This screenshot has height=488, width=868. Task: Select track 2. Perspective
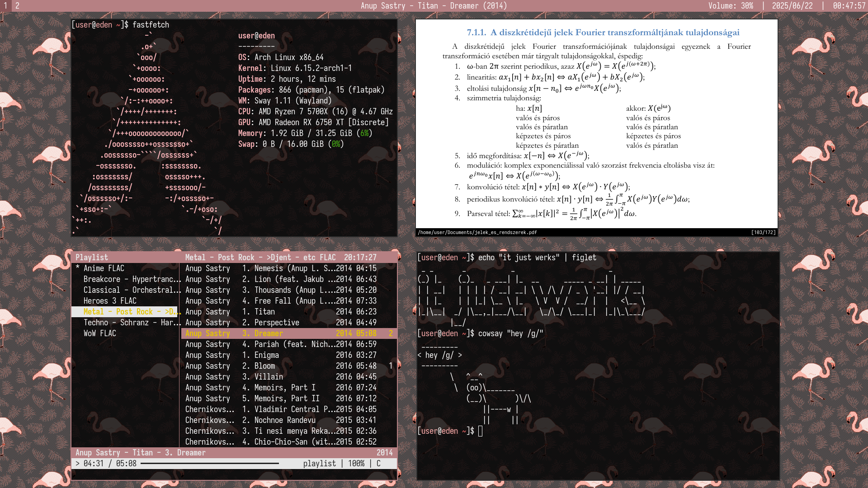tap(289, 323)
